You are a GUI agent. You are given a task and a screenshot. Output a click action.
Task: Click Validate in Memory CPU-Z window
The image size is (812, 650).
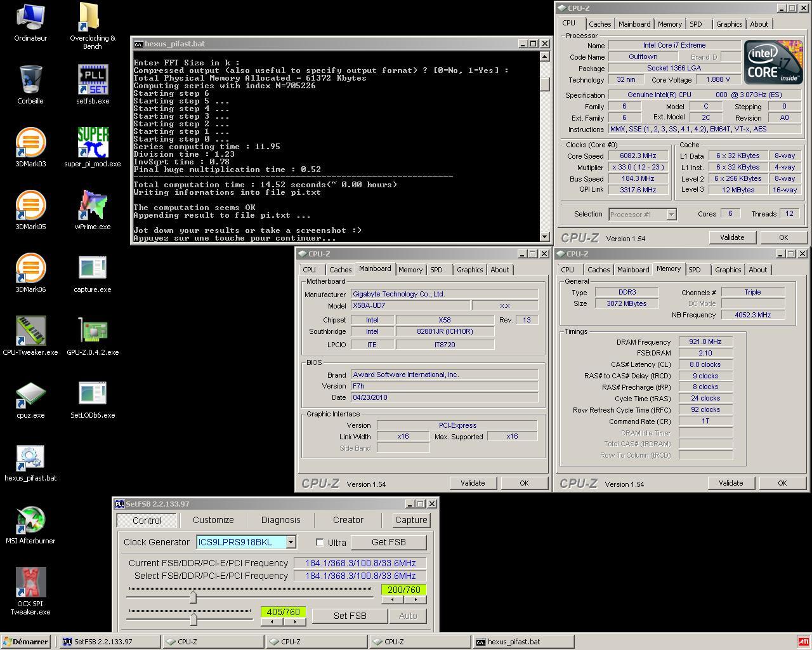(x=730, y=483)
